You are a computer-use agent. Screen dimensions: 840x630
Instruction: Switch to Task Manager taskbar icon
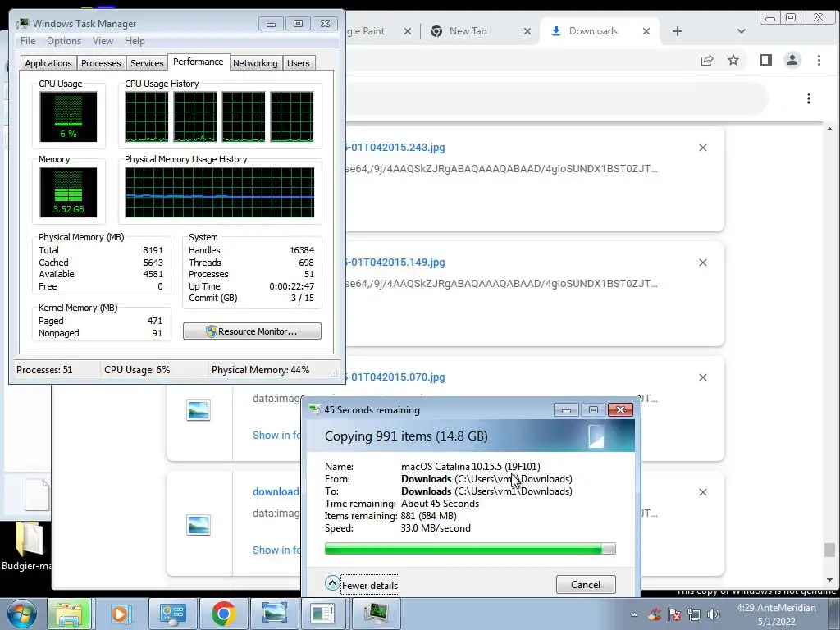tap(376, 614)
